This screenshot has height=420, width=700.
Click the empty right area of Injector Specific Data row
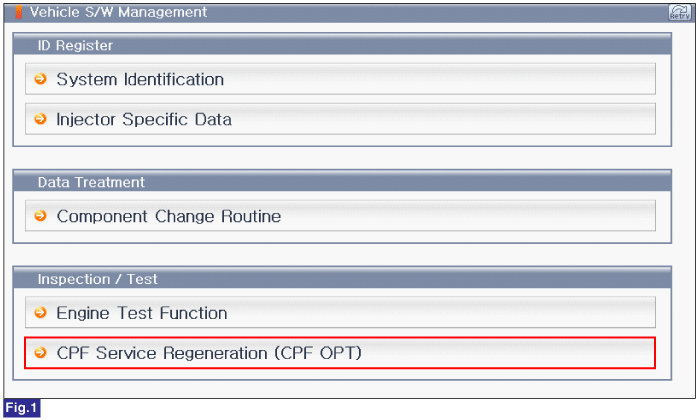click(446, 119)
